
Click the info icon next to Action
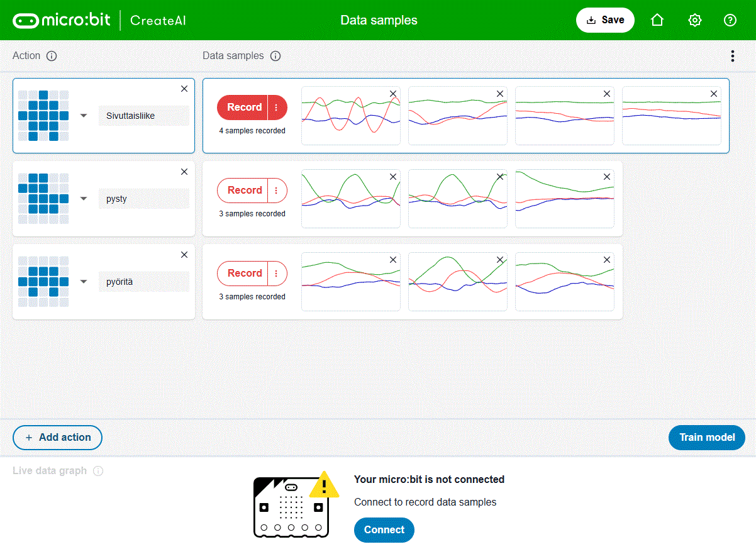click(x=52, y=56)
